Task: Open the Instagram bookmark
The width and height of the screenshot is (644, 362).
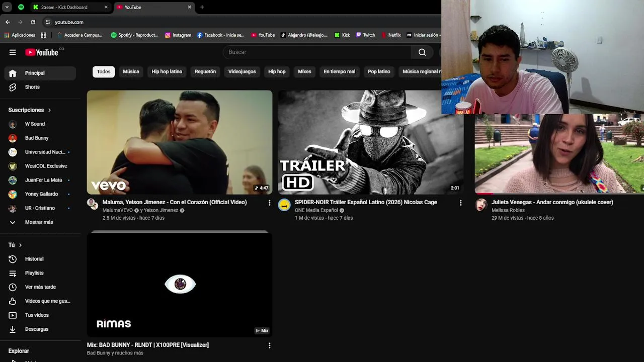Action: coord(178,35)
